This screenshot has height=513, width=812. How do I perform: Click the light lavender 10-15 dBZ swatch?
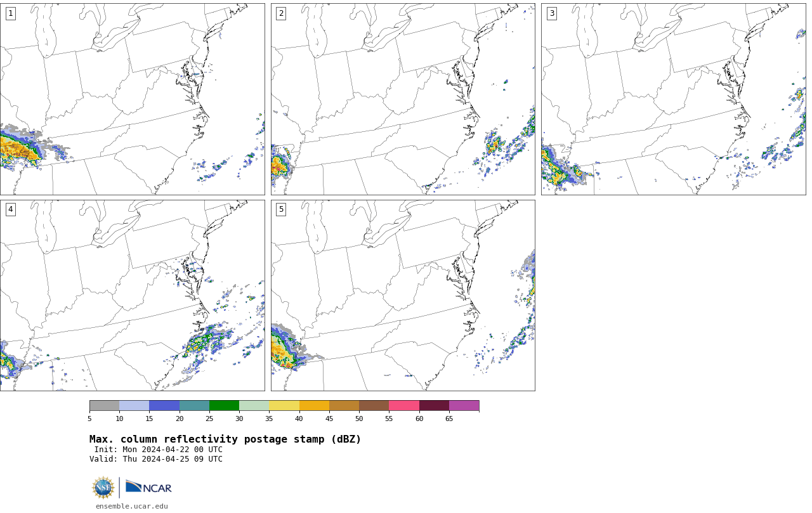point(134,406)
